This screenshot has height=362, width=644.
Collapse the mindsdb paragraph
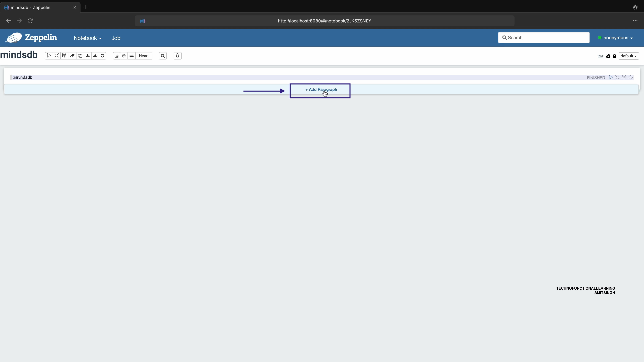coord(618,77)
